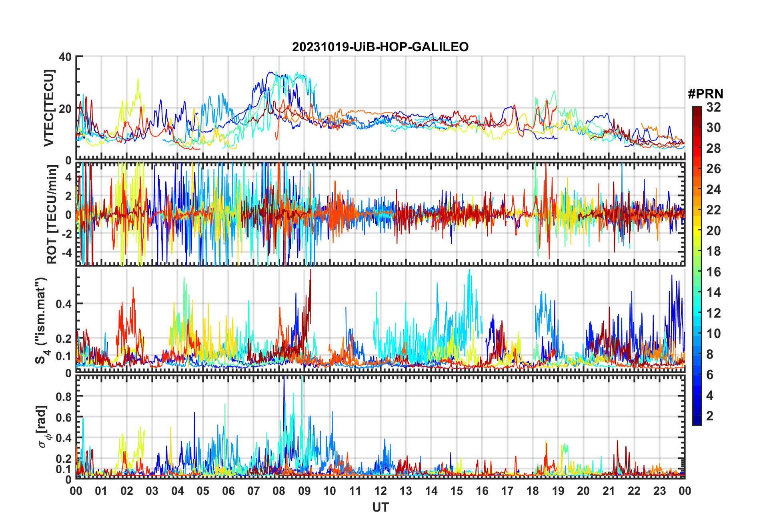Click the 40 tick on VTEC axis
761x532 pixels.
pos(65,57)
